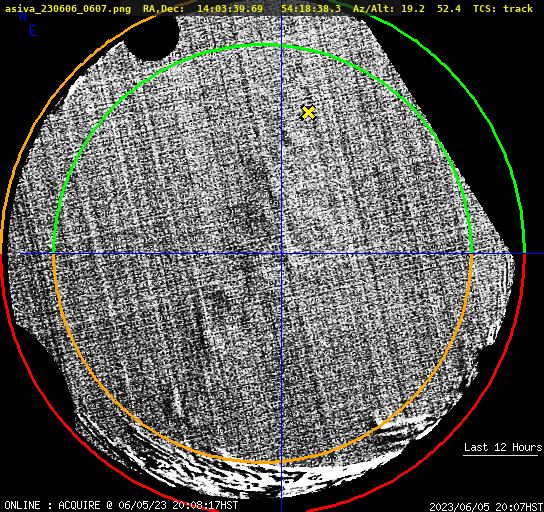The image size is (544, 512).
Task: Click the blue E compass label
Action: 32,31
